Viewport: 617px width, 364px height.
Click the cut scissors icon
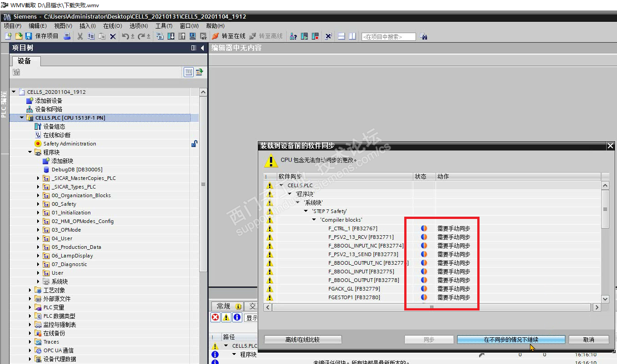click(x=80, y=36)
